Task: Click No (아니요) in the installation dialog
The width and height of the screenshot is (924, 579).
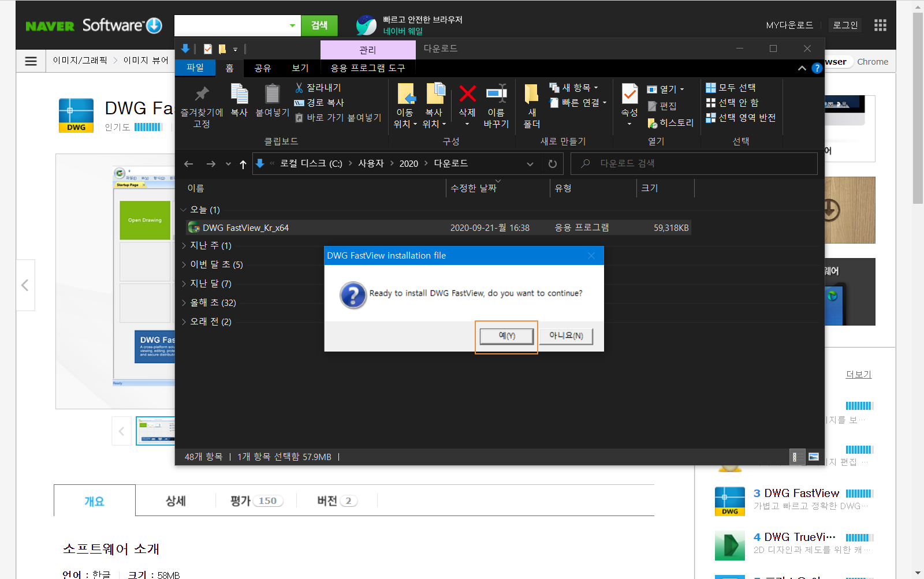Action: pyautogui.click(x=566, y=335)
